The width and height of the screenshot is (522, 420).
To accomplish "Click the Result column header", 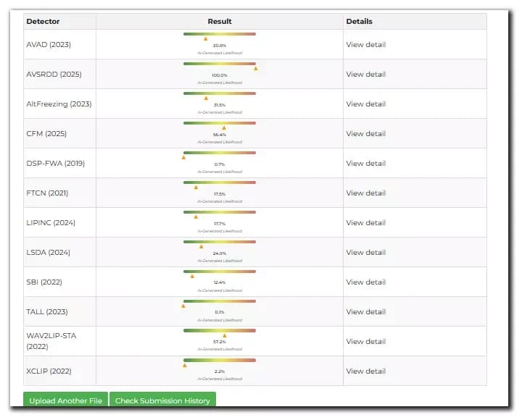I will pyautogui.click(x=220, y=22).
